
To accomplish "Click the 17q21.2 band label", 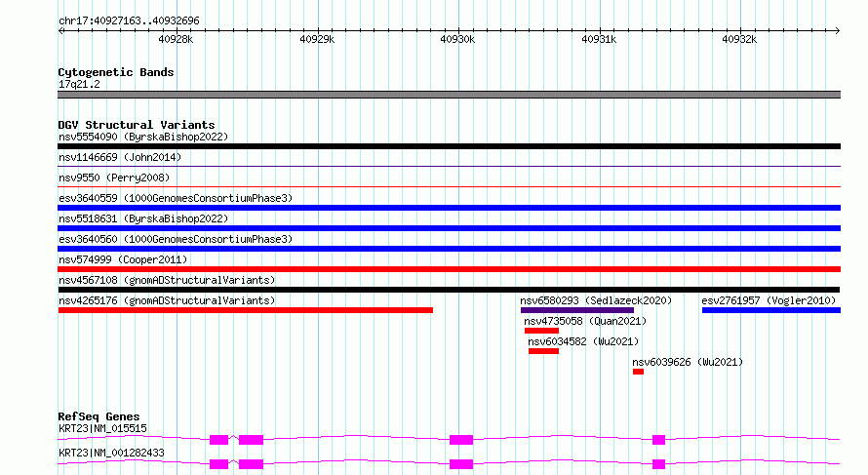I will 79,84.
